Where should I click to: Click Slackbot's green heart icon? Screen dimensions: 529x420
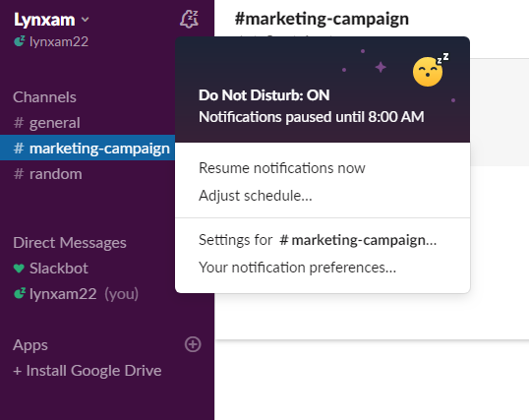click(x=19, y=269)
